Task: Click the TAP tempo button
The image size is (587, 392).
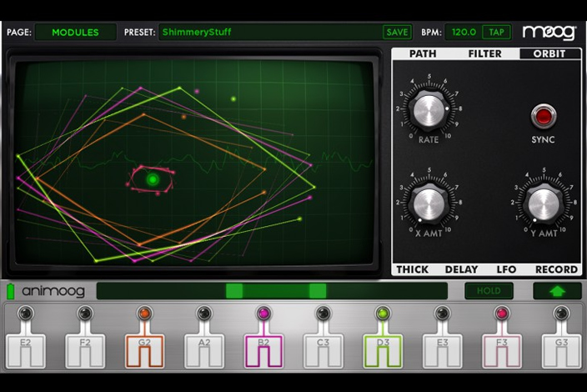Action: tap(496, 33)
